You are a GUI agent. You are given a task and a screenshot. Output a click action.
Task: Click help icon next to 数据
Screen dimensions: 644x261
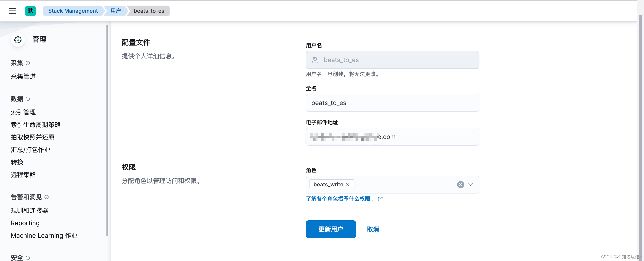[28, 99]
